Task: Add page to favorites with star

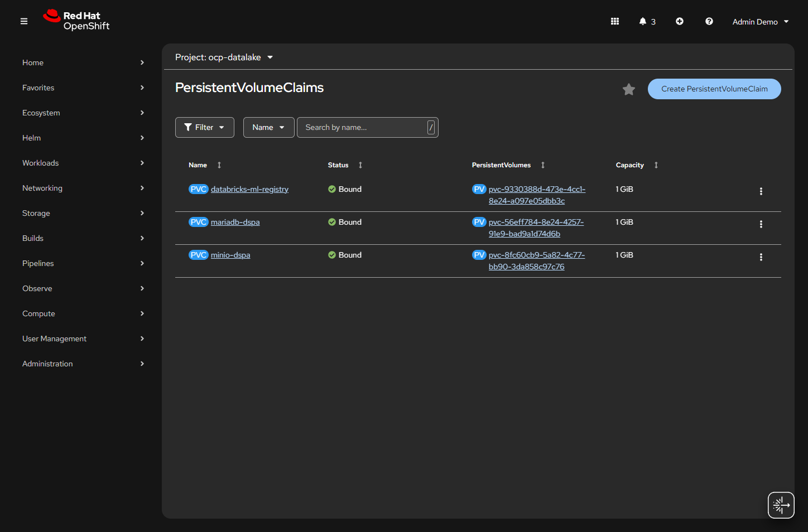Action: click(629, 89)
